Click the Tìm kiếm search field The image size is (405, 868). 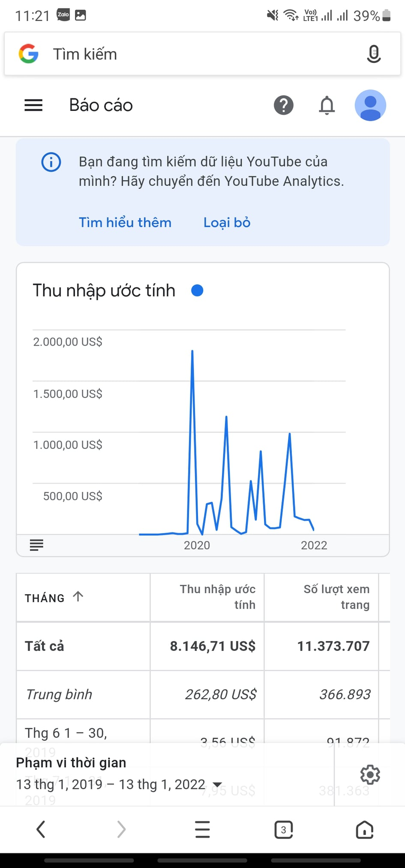pos(202,54)
